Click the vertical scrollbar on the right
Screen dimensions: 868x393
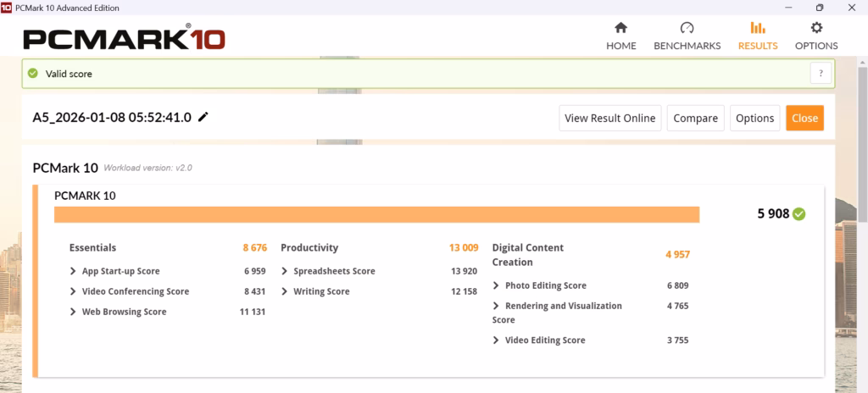click(x=862, y=212)
